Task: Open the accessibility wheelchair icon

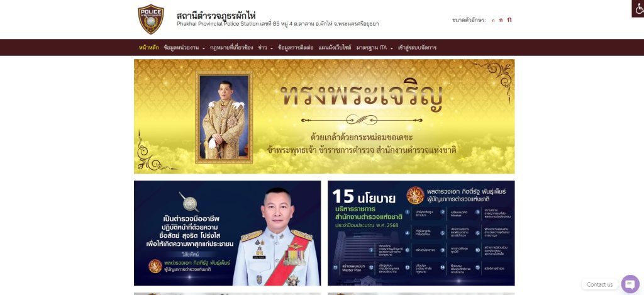Action: pyautogui.click(x=638, y=8)
